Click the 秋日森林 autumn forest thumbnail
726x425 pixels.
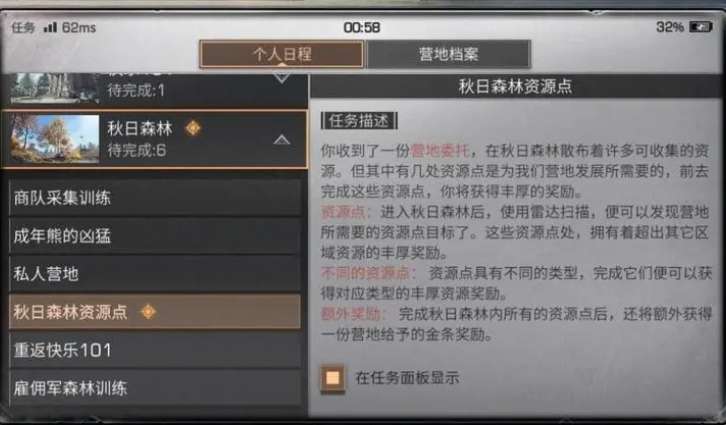(55, 139)
